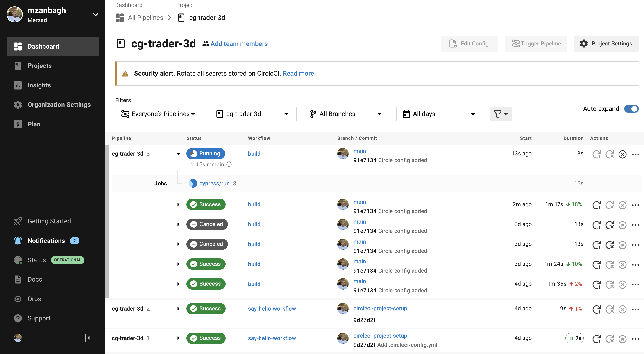Rerun the first Success build workflow

596,205
